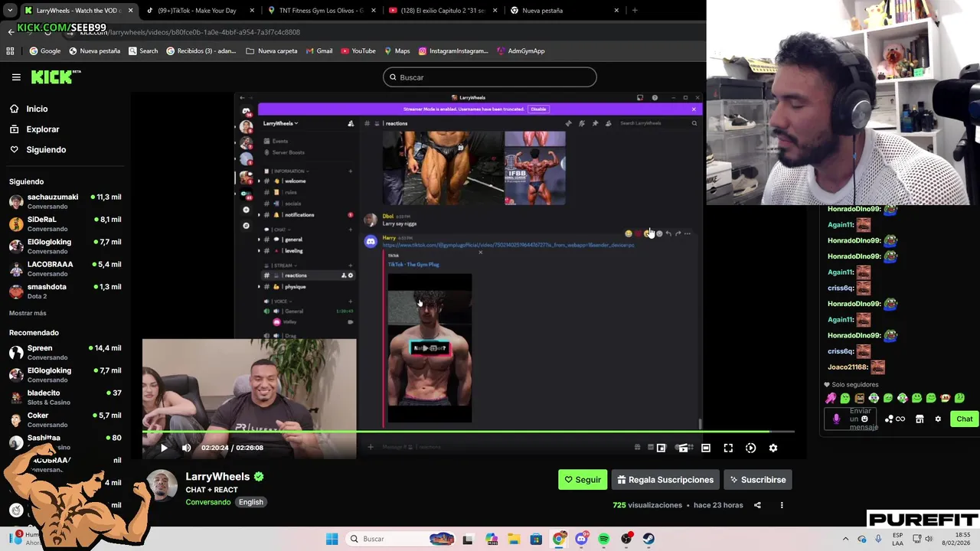The width and height of the screenshot is (980, 551).
Task: Focus the Kick Buscar search box
Action: (490, 77)
